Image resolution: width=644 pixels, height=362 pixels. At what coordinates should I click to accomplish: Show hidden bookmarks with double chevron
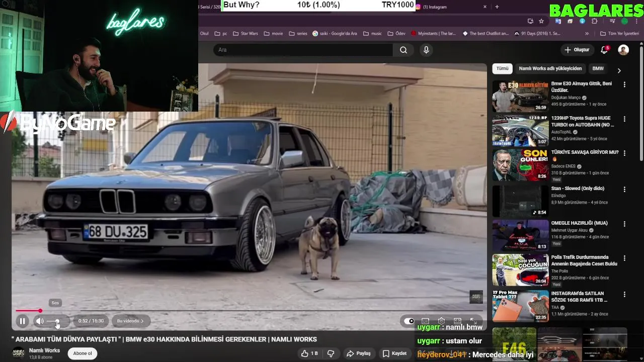587,34
